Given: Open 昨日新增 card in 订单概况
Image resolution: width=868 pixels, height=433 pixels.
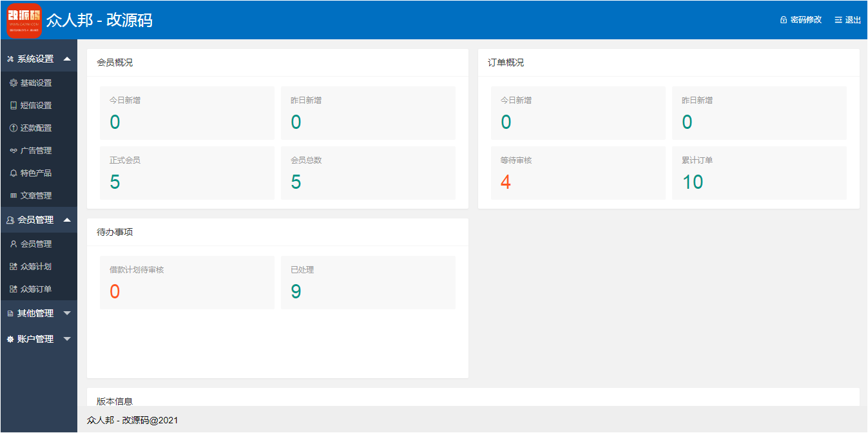Looking at the screenshot, I should pos(759,113).
